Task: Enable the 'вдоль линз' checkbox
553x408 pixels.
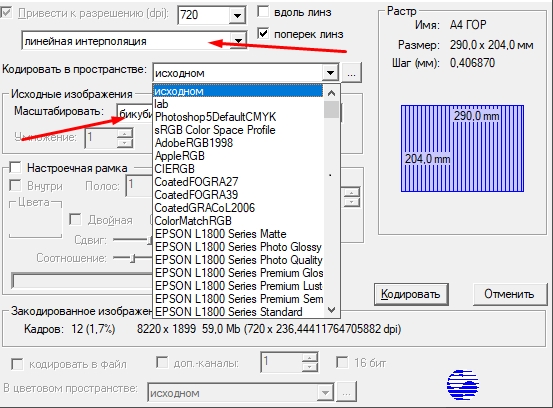Action: click(x=263, y=11)
